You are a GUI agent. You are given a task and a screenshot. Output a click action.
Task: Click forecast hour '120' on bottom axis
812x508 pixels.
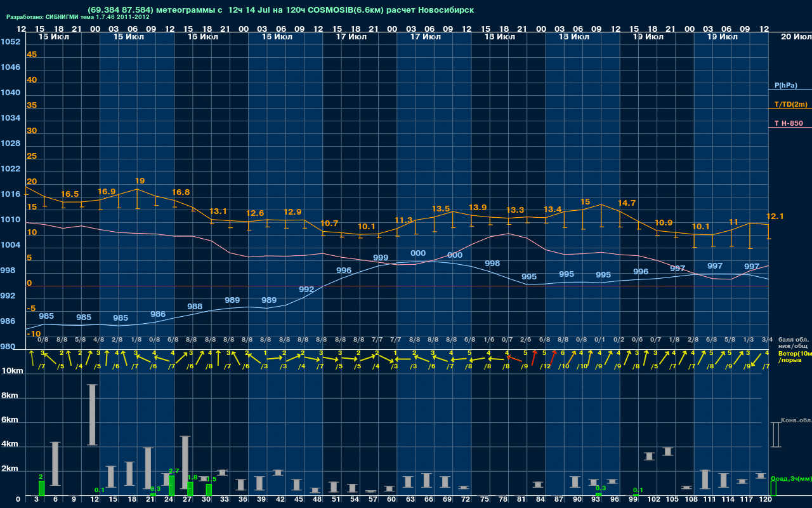tap(765, 500)
